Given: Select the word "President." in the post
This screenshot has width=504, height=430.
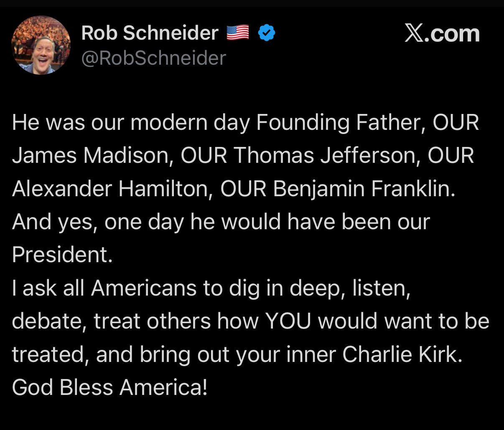Looking at the screenshot, I should coord(63,255).
